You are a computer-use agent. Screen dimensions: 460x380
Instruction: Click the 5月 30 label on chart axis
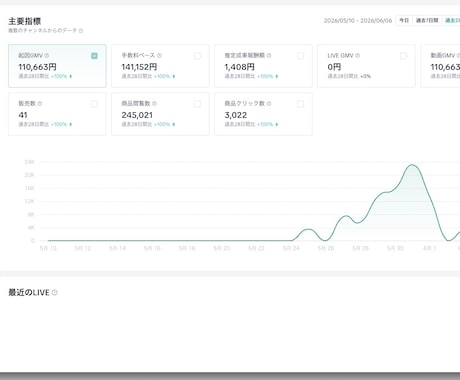point(395,248)
